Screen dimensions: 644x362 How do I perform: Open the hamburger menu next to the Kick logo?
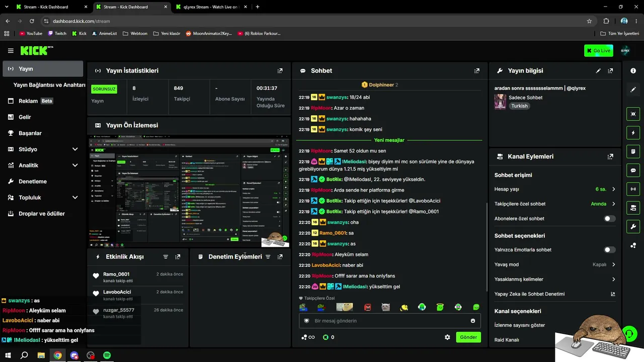(x=11, y=51)
